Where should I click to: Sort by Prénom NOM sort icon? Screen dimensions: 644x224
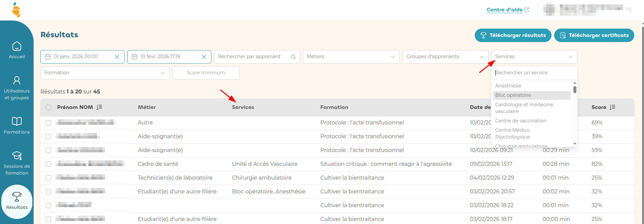pos(99,107)
